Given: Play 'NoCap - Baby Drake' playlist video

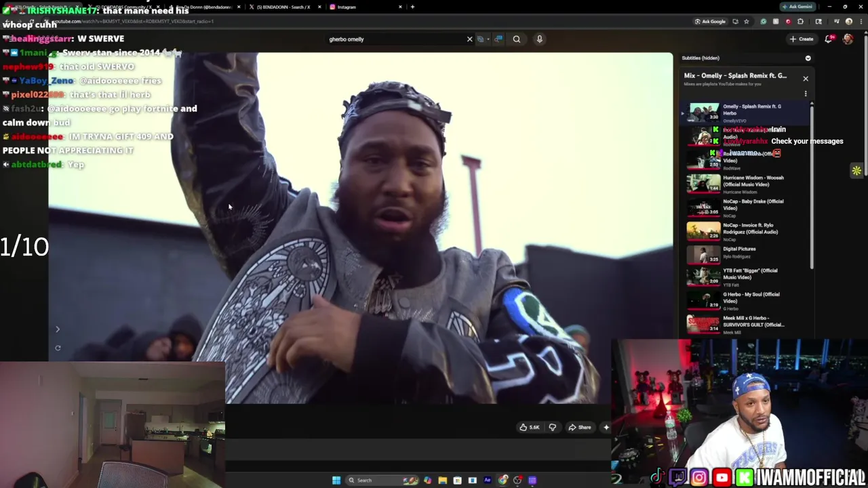Looking at the screenshot, I should point(746,207).
